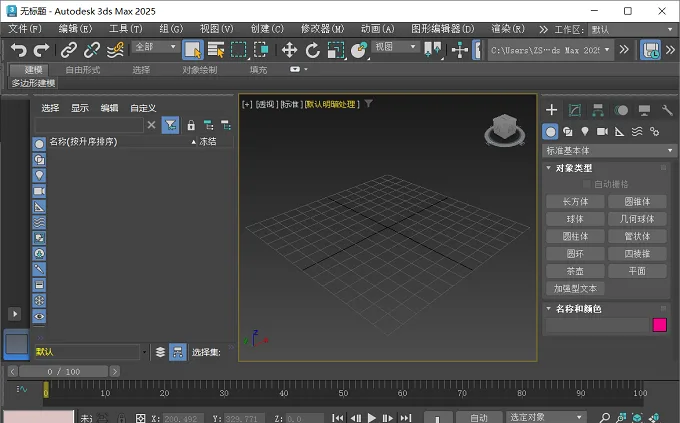The height and width of the screenshot is (423, 680).
Task: Toggle scene explorer geometry filter
Action: (39, 144)
